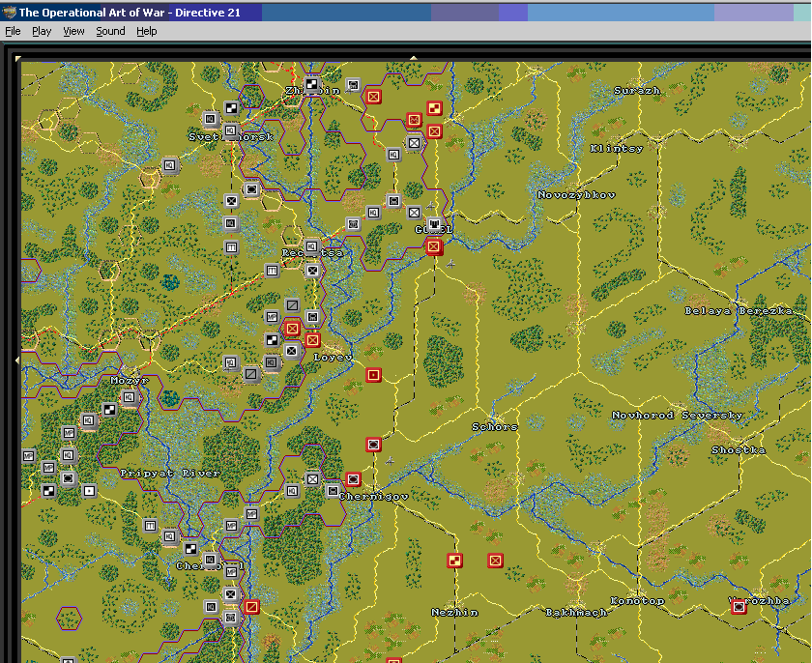Select the red single-dot unit southeast of Loyev
This screenshot has height=663, width=812.
373,375
